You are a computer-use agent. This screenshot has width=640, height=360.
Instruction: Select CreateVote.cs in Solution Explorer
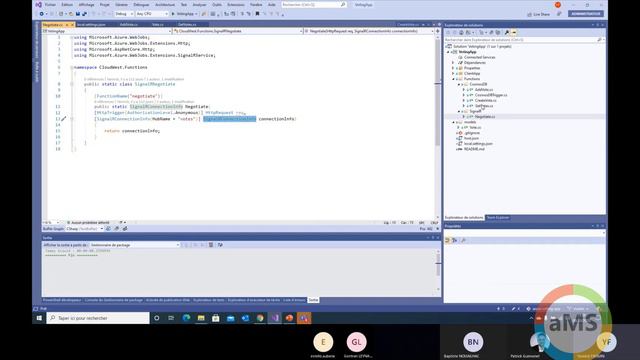tap(486, 100)
